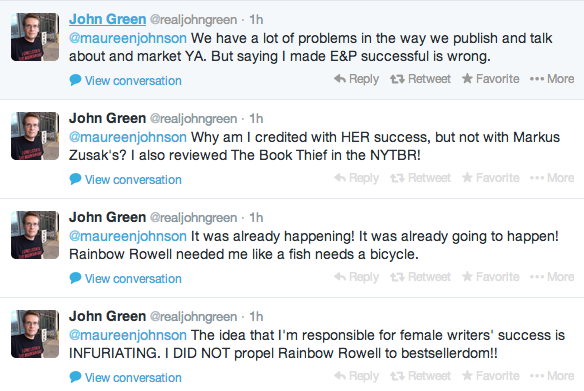Favorite the bestsellerdom tweet

[491, 376]
